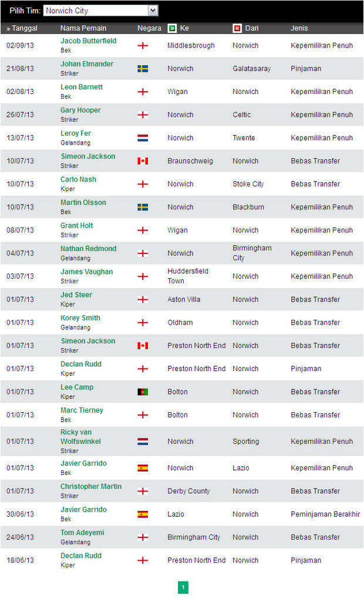Image resolution: width=364 pixels, height=602 pixels.
Task: Click the England flag beside Jacob Butterfield
Action: pyautogui.click(x=143, y=46)
